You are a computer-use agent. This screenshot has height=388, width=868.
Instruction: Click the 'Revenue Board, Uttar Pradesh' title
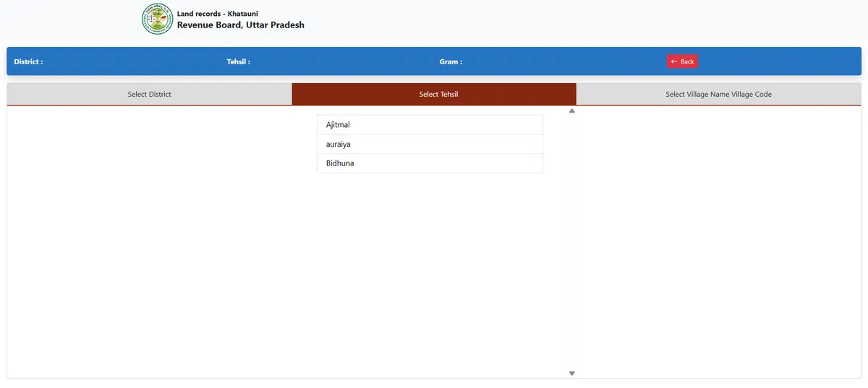tap(240, 25)
